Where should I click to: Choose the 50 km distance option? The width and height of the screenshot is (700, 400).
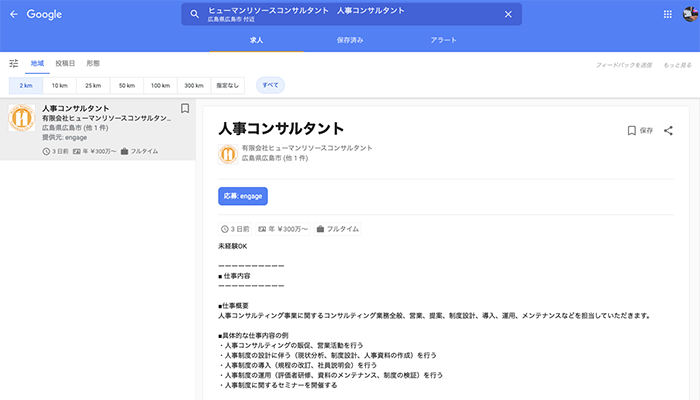click(x=127, y=85)
